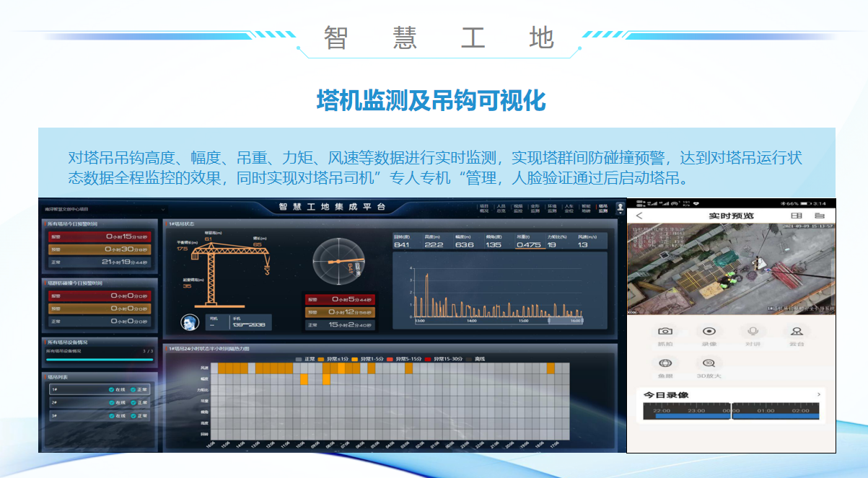
Task: Select the 鱼眼 fisheye view icon
Action: coord(665,363)
